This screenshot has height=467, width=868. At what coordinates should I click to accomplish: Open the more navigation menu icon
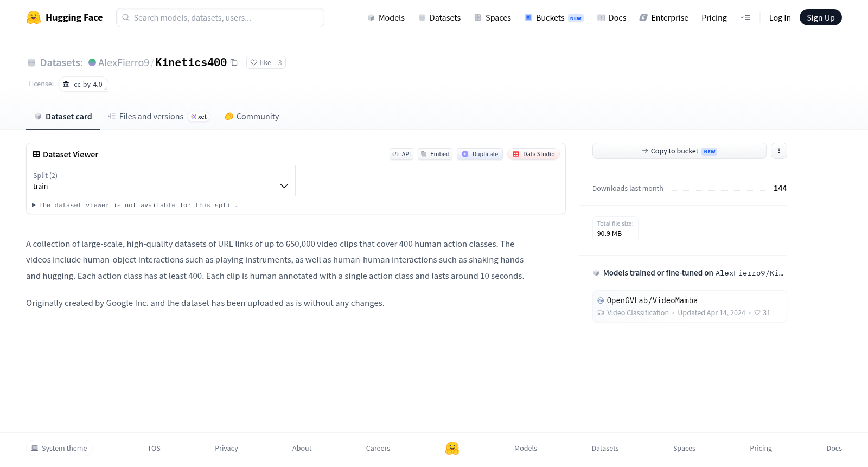click(x=745, y=17)
